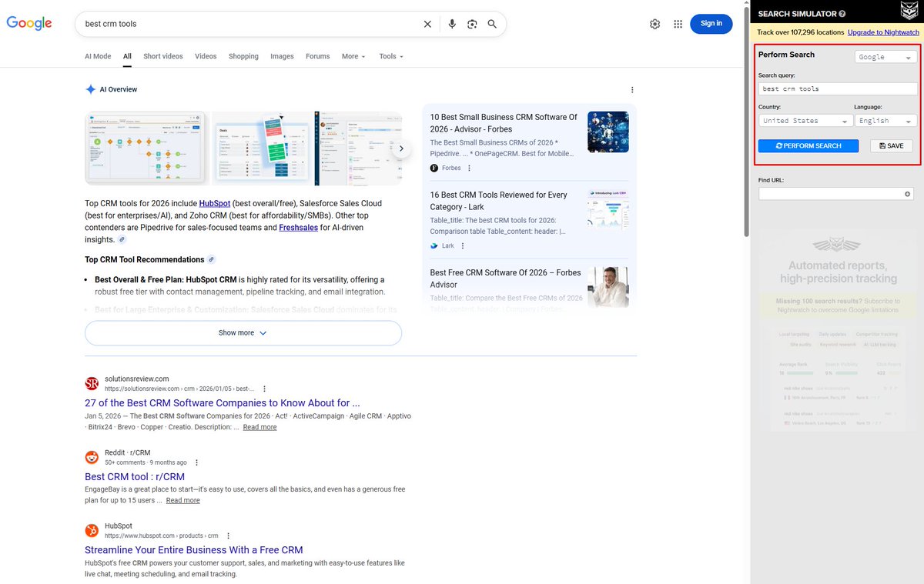
Task: Open search by image lens icon
Action: pos(472,24)
